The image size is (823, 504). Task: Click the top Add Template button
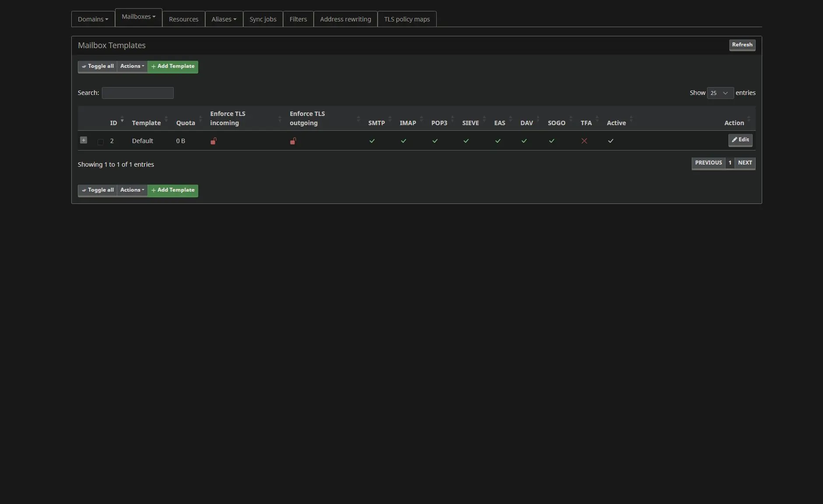tap(173, 66)
